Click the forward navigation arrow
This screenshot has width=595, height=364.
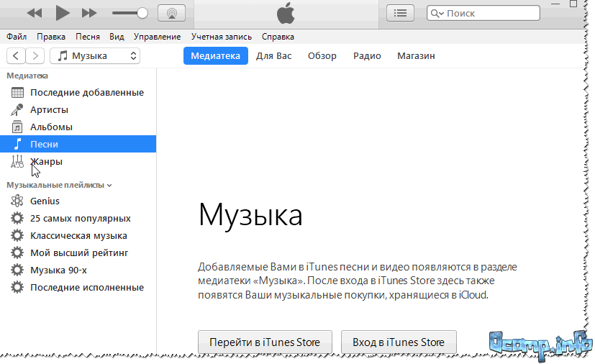pyautogui.click(x=35, y=56)
